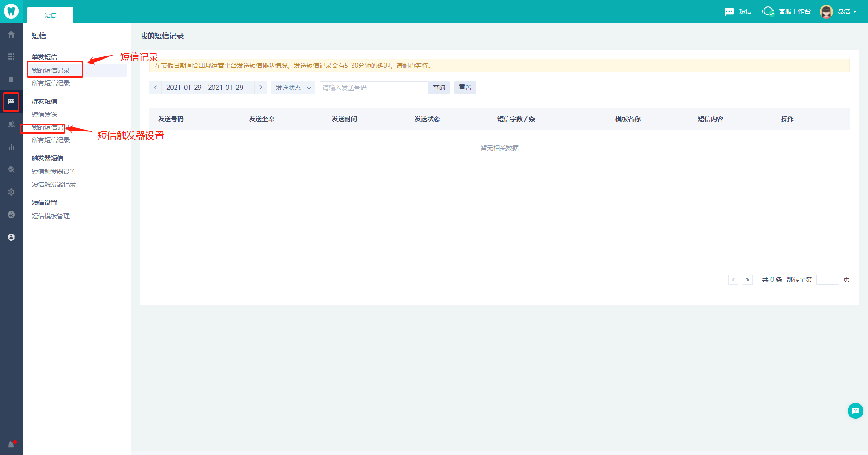Image resolution: width=868 pixels, height=455 pixels.
Task: Click the 单发短信 section heading
Action: pos(44,57)
